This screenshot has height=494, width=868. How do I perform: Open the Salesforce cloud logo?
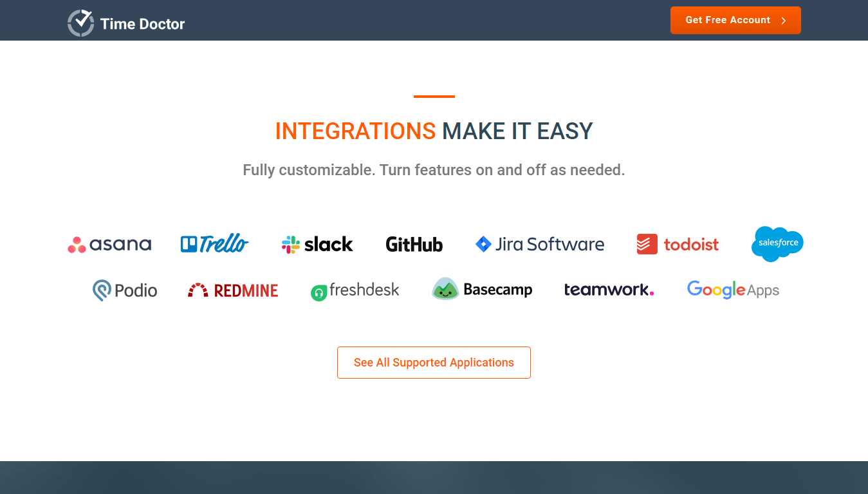(777, 244)
